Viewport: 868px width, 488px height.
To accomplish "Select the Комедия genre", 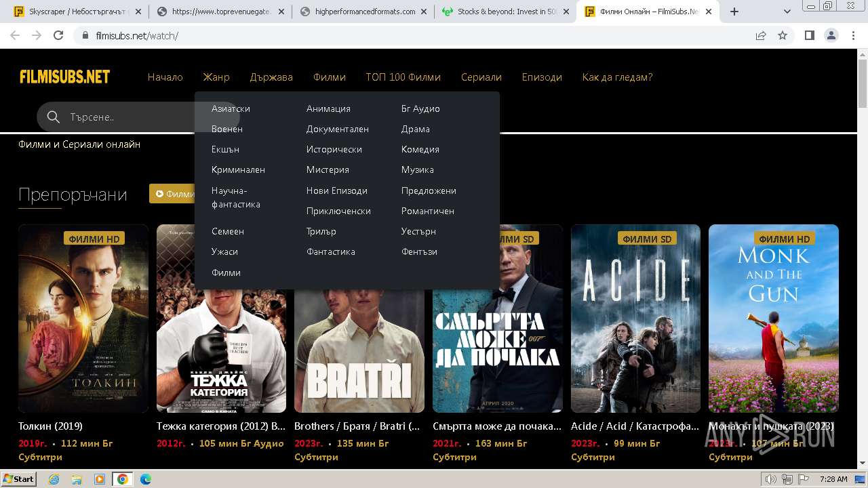I will coord(420,149).
